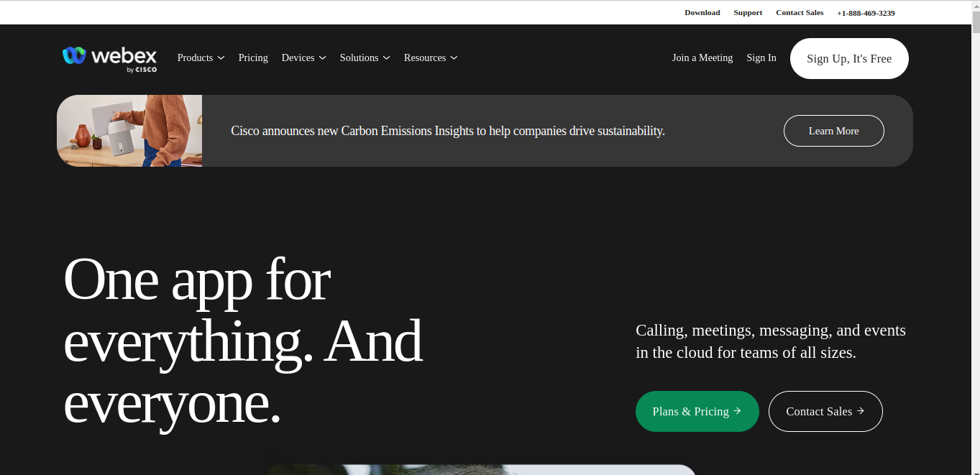Open the Products menu label
980x475 pixels.
(195, 57)
